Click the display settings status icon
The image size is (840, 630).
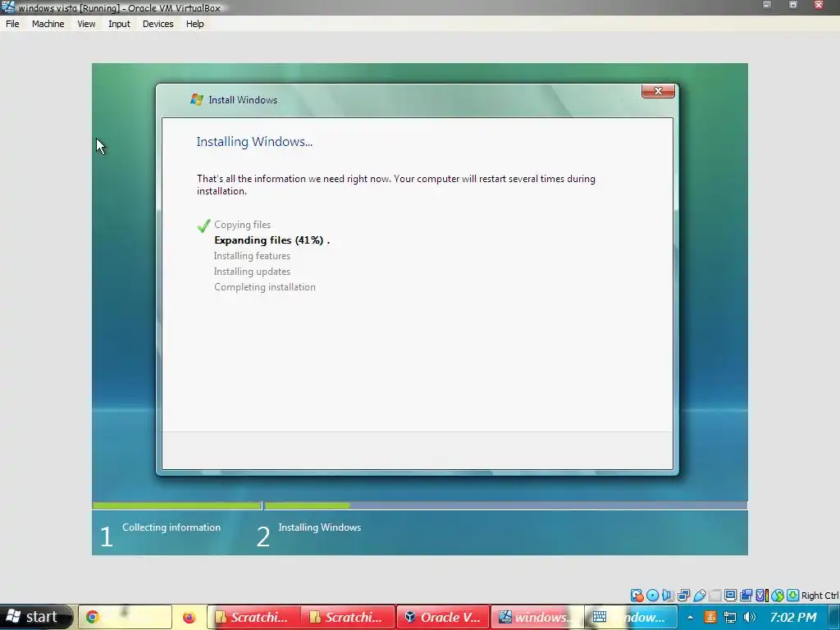click(730, 596)
